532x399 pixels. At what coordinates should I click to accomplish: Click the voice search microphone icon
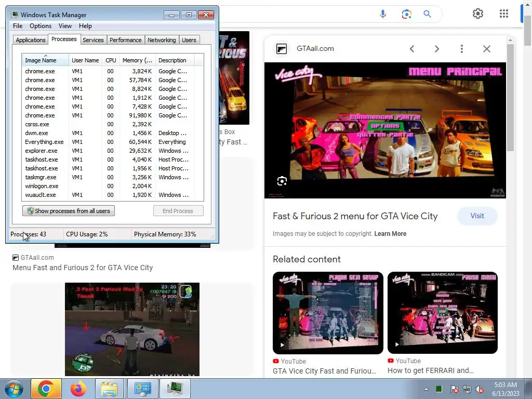coord(383,14)
